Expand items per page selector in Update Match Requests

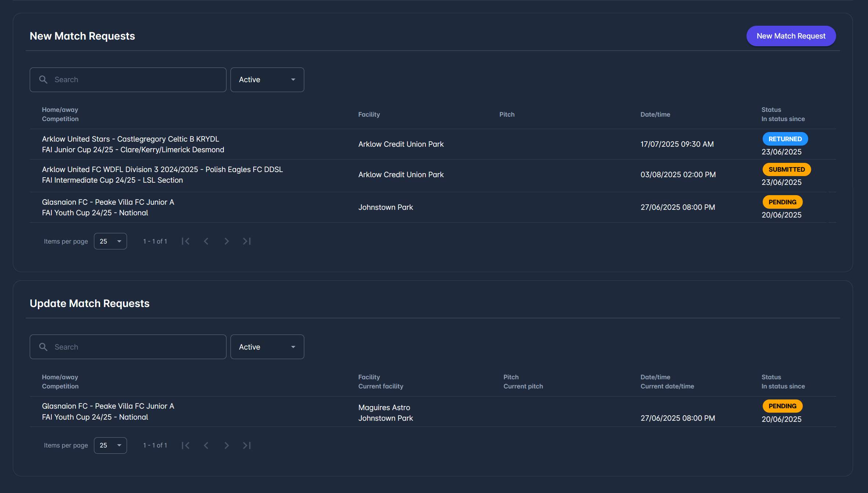tap(110, 445)
